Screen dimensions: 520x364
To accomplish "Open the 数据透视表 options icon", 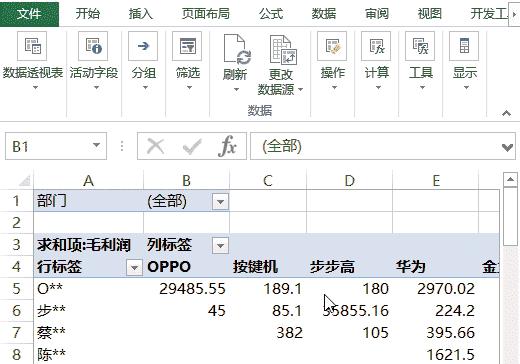I will 32,46.
